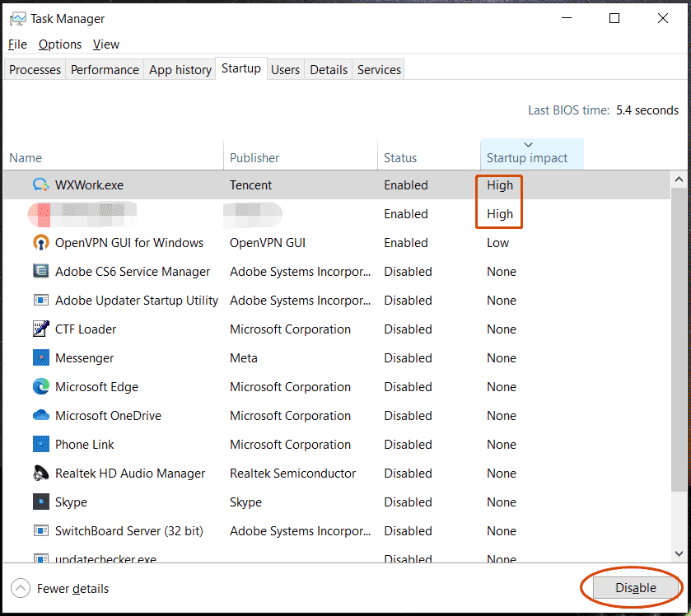Switch to the App history tab
Screen dimensions: 691x616
[x=180, y=70]
